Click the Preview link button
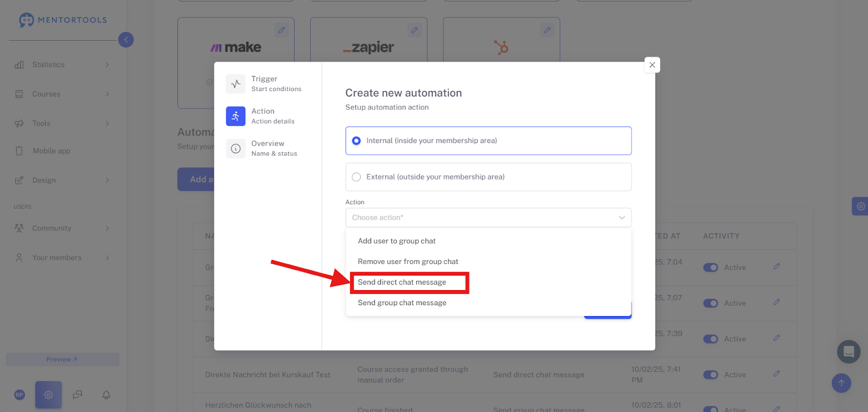868x412 pixels. [x=62, y=359]
